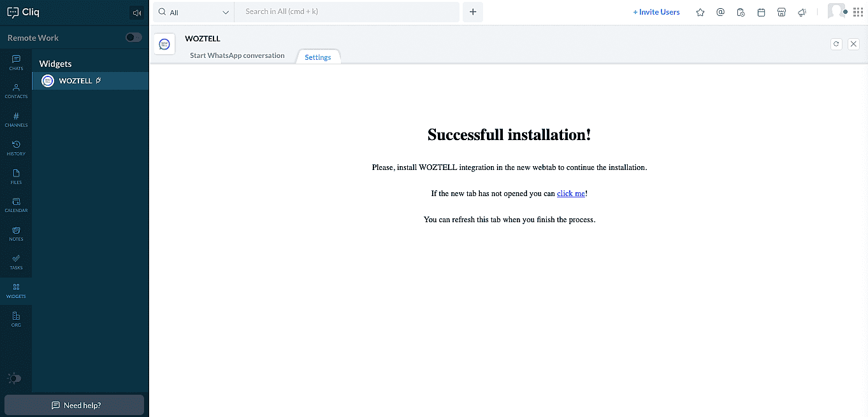Open Notes in the sidebar
The height and width of the screenshot is (417, 868).
(16, 234)
